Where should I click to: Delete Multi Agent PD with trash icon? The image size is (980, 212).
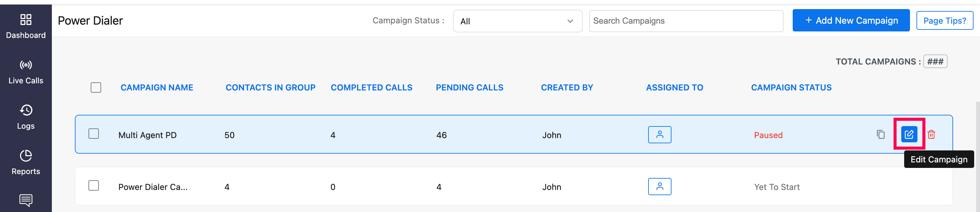point(931,134)
